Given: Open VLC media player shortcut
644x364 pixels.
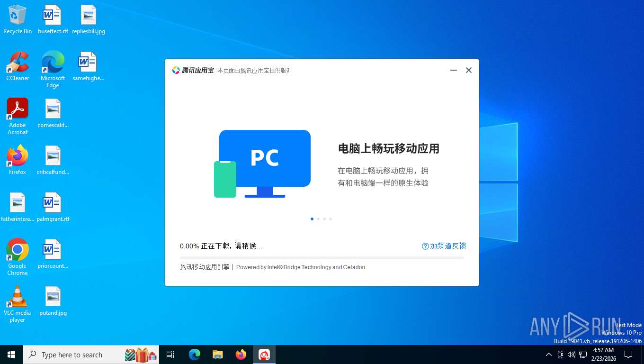Looking at the screenshot, I should [x=18, y=304].
